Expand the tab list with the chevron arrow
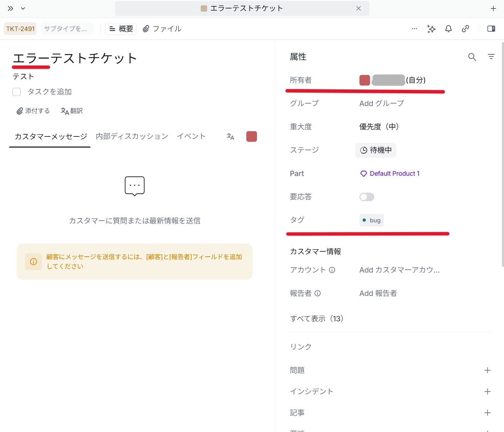 [x=23, y=8]
